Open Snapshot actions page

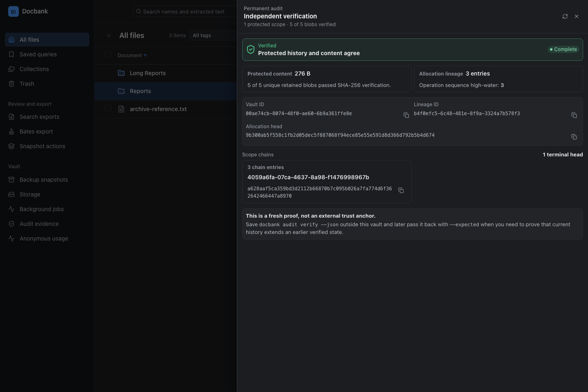[x=47, y=146]
